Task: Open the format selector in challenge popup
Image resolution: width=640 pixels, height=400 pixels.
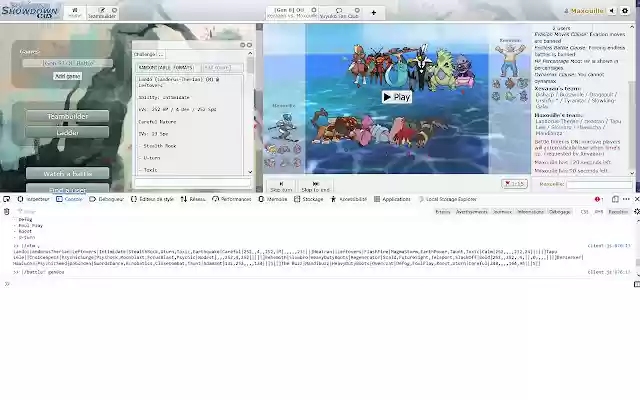Action: coord(166,67)
